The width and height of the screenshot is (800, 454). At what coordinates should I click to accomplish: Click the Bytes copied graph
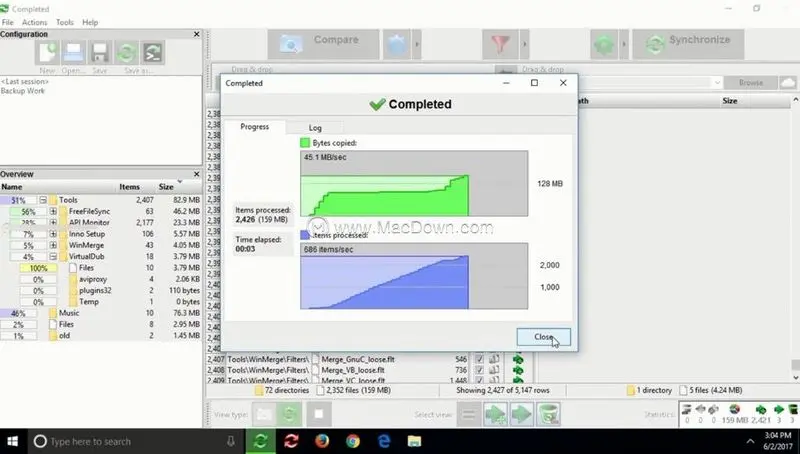click(x=414, y=183)
